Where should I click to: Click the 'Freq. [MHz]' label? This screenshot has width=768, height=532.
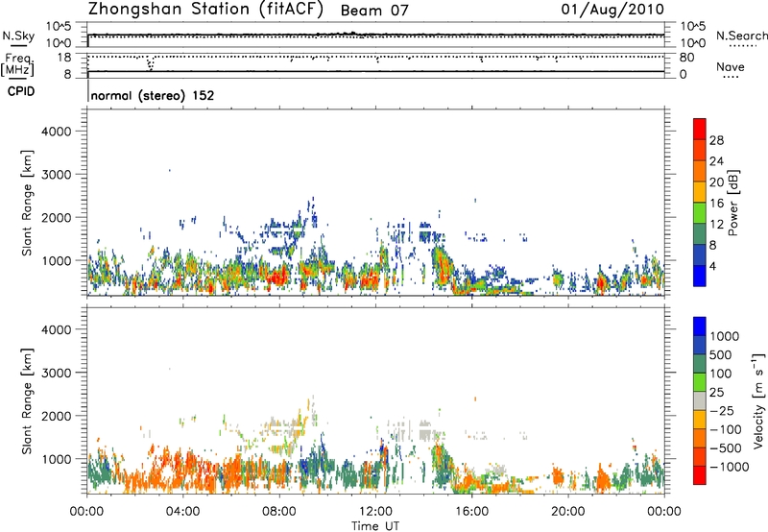(x=17, y=64)
